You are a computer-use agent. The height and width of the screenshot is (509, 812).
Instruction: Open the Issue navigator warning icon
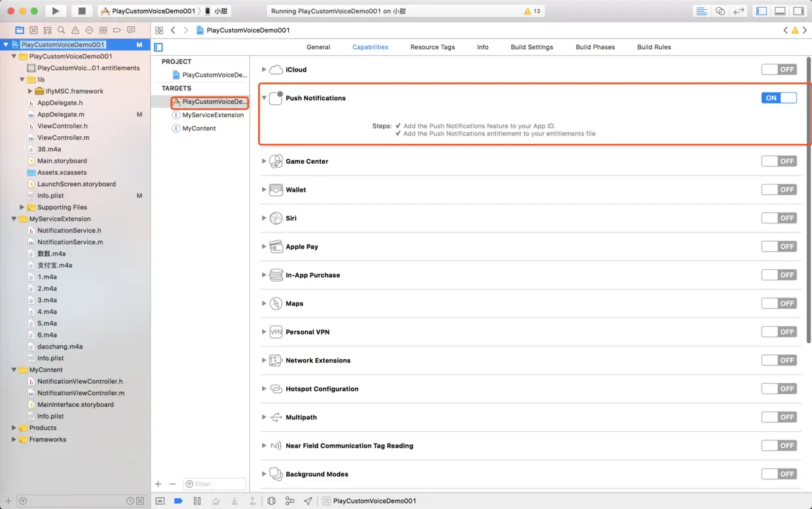tap(75, 30)
